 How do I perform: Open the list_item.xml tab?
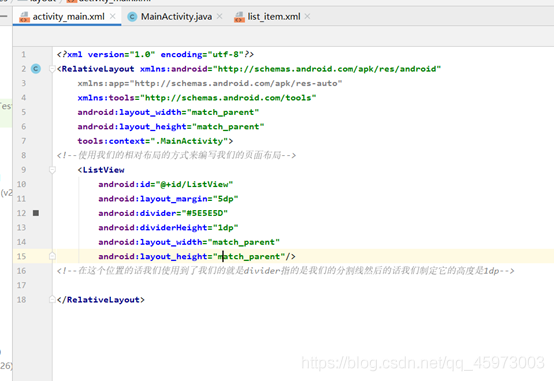[273, 17]
